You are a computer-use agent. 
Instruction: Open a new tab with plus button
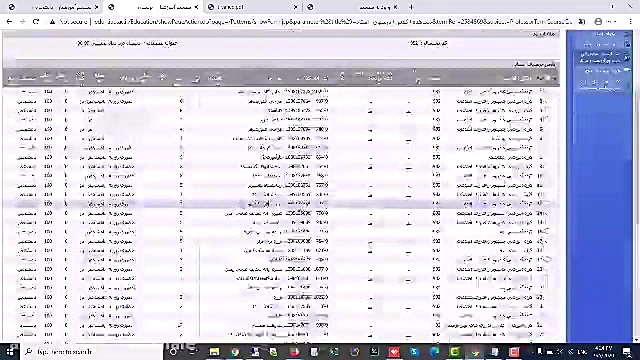pyautogui.click(x=411, y=7)
